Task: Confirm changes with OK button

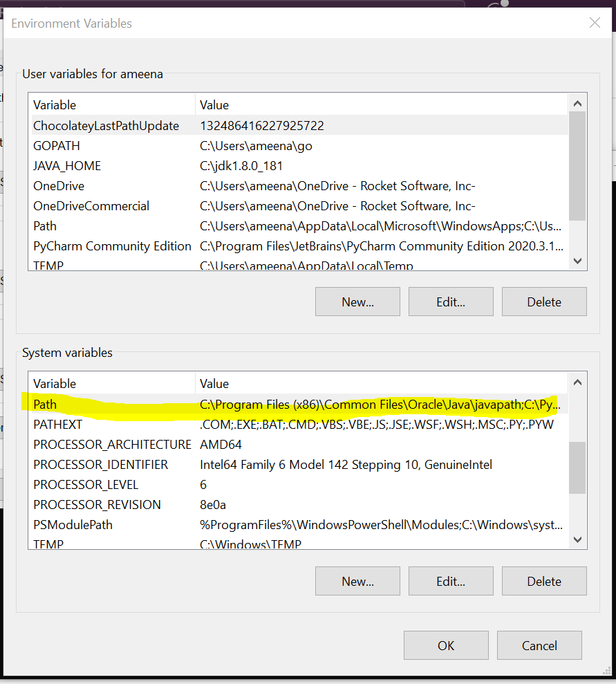Action: tap(446, 645)
